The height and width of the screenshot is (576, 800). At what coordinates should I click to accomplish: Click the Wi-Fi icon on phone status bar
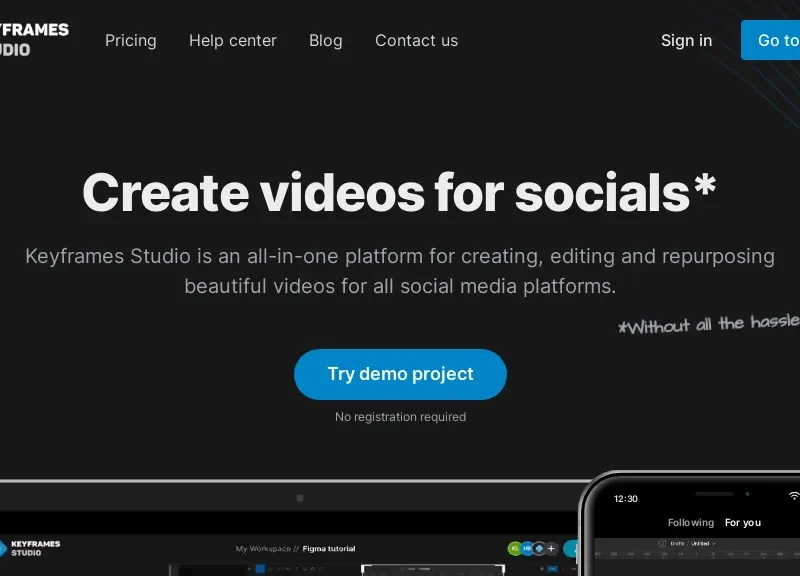pyautogui.click(x=794, y=496)
